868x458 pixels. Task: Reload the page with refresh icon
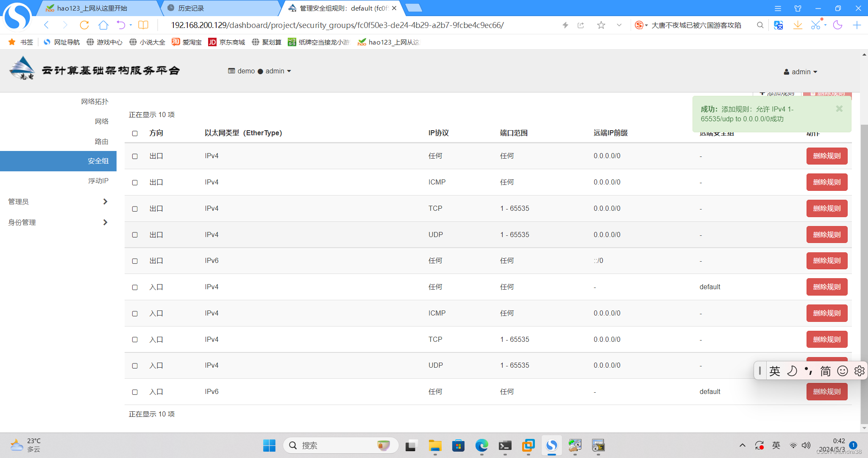pyautogui.click(x=84, y=25)
